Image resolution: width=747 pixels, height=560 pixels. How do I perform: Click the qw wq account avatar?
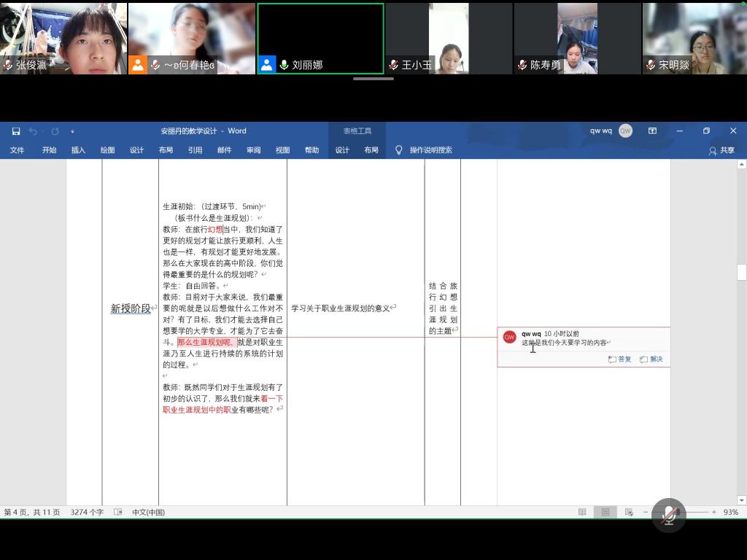click(x=625, y=131)
